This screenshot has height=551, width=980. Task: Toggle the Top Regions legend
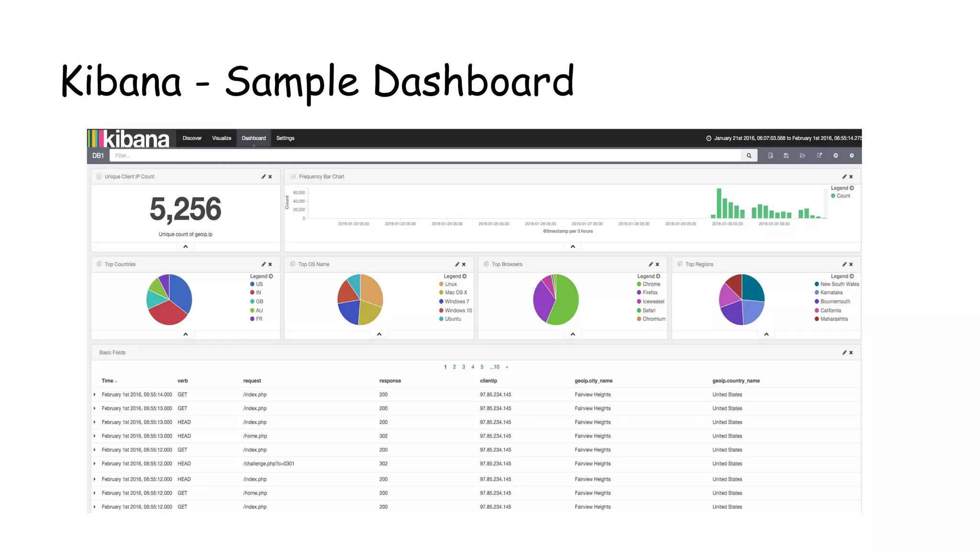[842, 276]
